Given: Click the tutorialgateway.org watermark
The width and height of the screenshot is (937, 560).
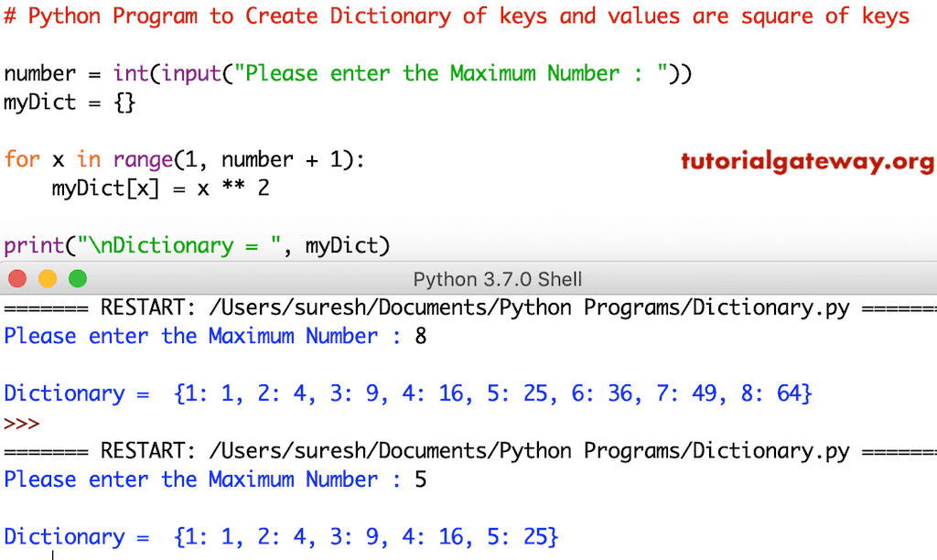Looking at the screenshot, I should coord(806,161).
